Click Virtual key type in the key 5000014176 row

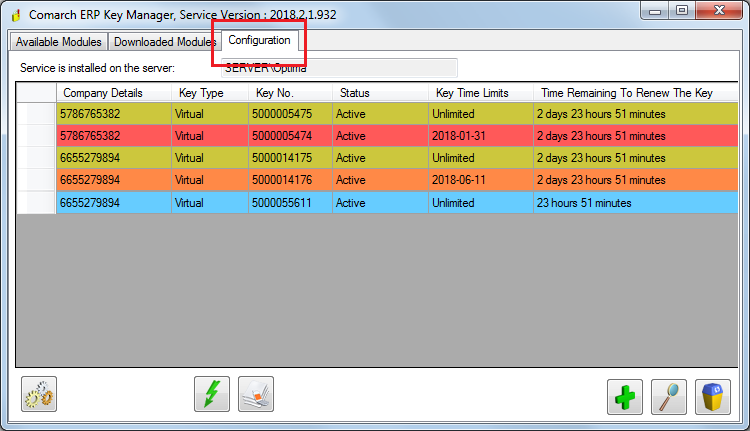210,180
